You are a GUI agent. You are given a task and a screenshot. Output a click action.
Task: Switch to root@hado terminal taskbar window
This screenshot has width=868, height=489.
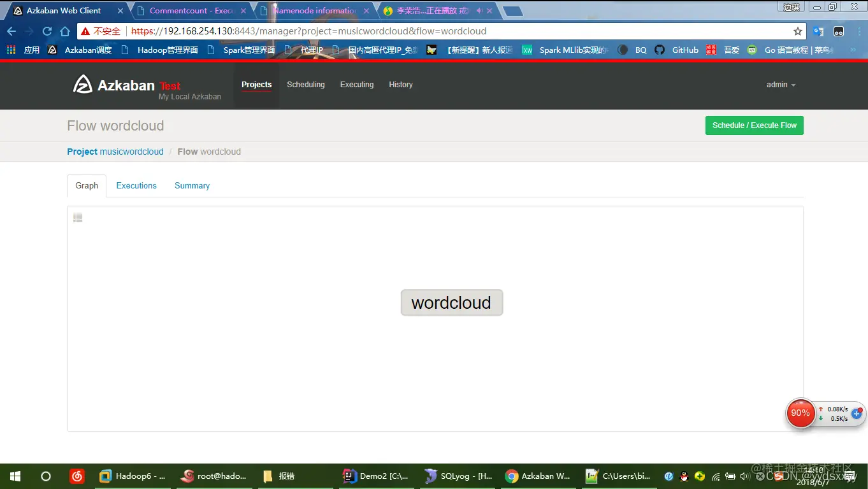coord(214,476)
